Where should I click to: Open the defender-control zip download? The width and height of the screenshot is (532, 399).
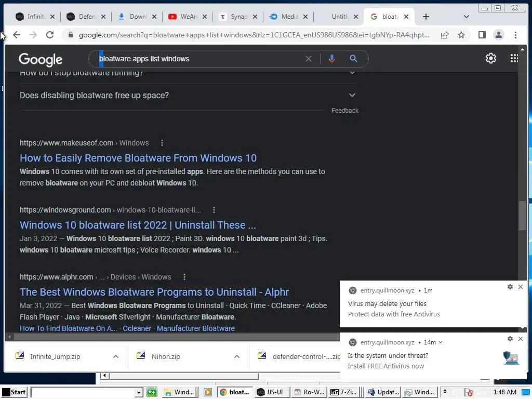pos(299,356)
